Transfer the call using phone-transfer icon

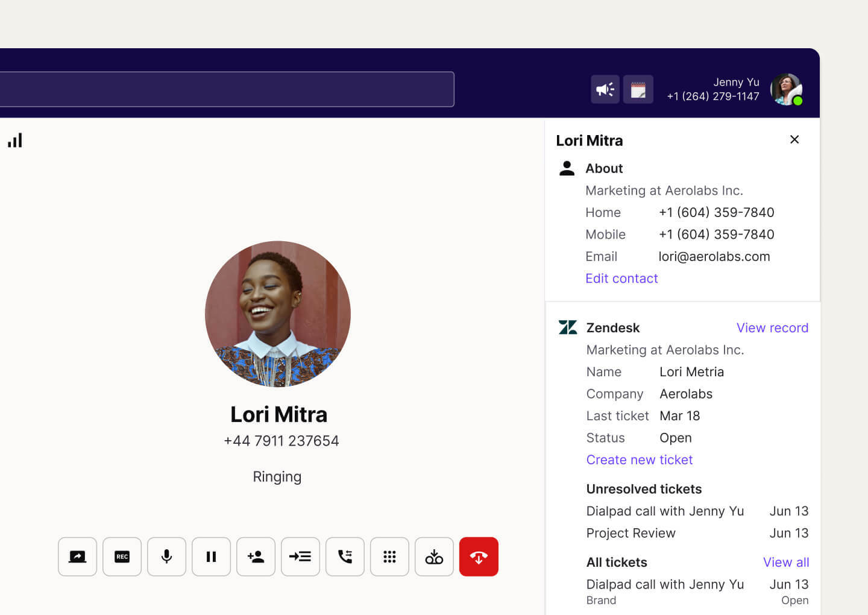click(x=345, y=557)
